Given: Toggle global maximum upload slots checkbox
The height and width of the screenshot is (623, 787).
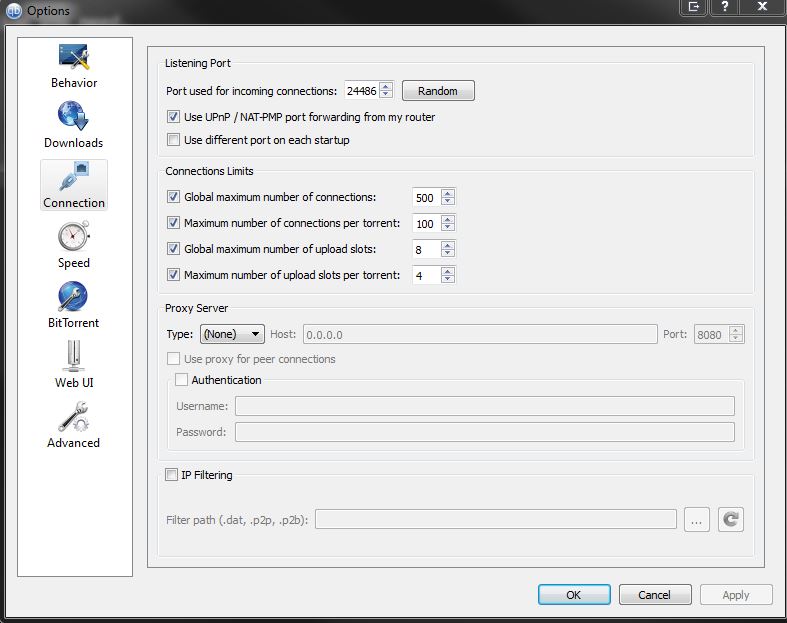Looking at the screenshot, I should 173,248.
